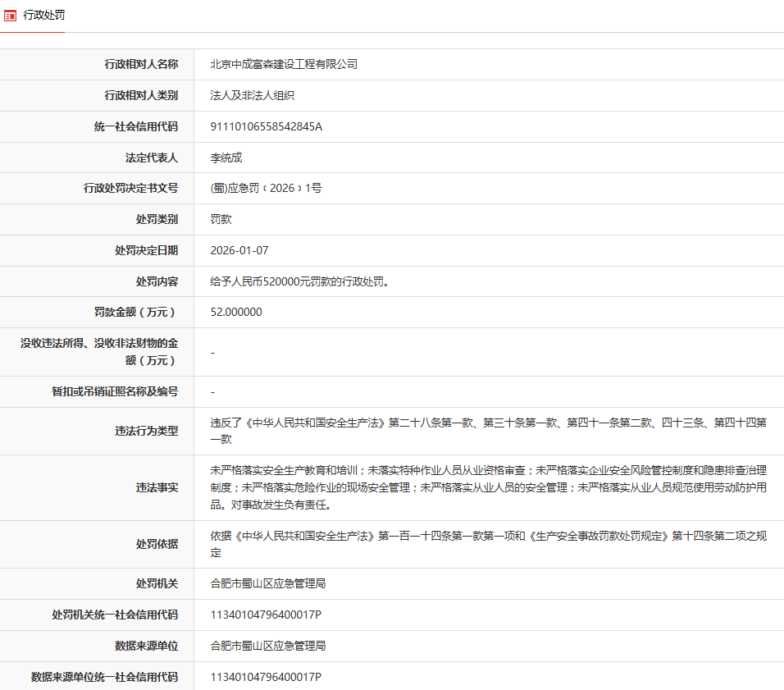Click the 数据来源单位统一社会信用代码 label
The image size is (784, 690).
click(x=104, y=677)
